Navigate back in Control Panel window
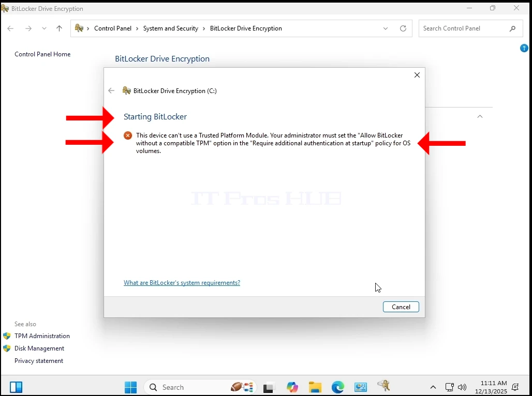Image resolution: width=532 pixels, height=396 pixels. (x=10, y=28)
